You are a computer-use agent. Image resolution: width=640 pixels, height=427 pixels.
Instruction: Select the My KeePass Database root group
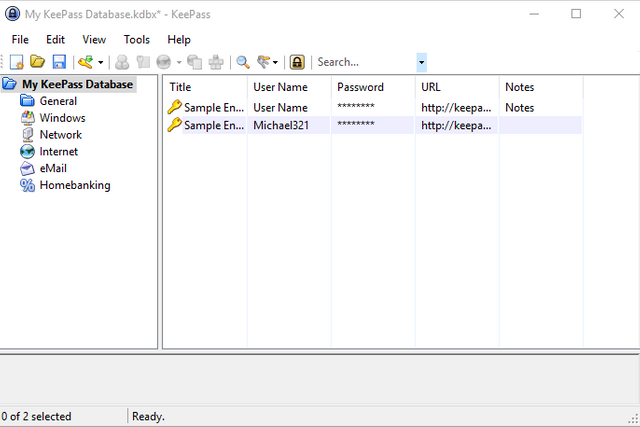pos(77,84)
